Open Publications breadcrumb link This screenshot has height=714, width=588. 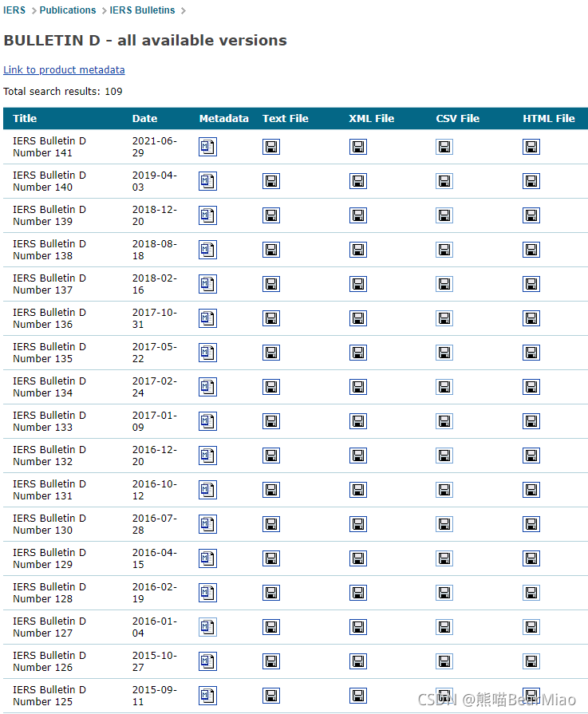pyautogui.click(x=68, y=10)
